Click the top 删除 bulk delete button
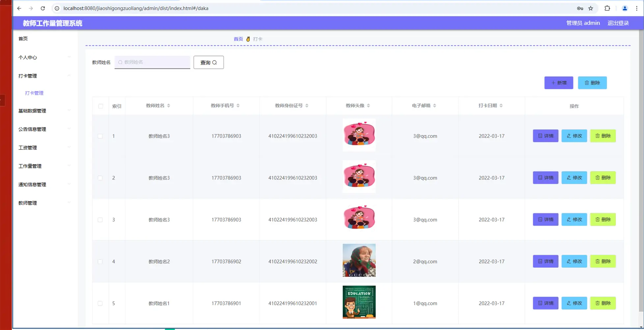The image size is (644, 330). [592, 83]
